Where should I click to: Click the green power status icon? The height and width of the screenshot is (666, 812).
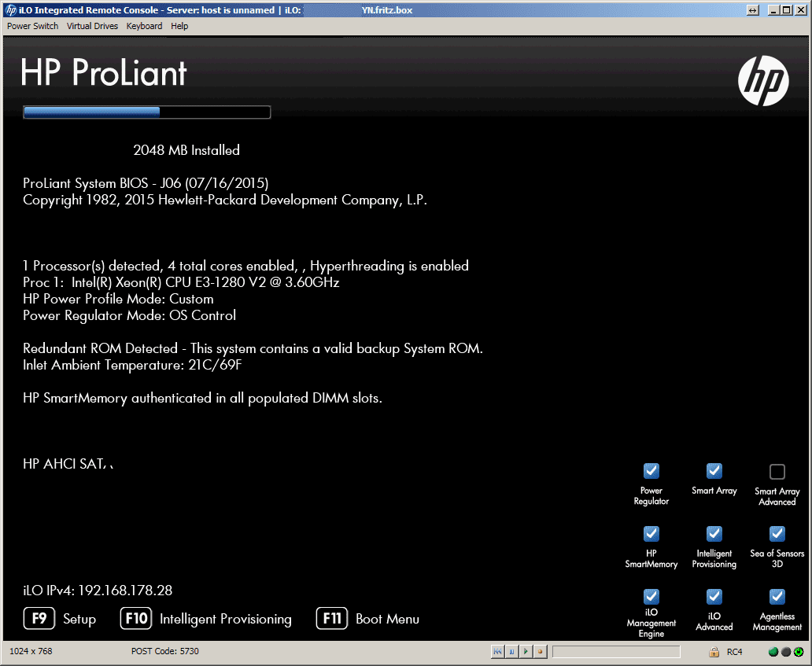pos(799,652)
